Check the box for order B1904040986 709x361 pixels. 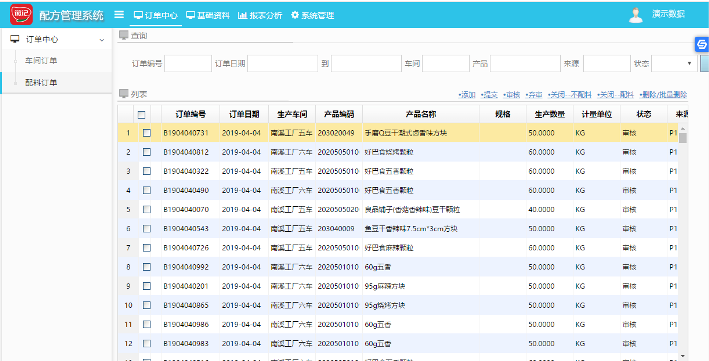click(x=147, y=324)
